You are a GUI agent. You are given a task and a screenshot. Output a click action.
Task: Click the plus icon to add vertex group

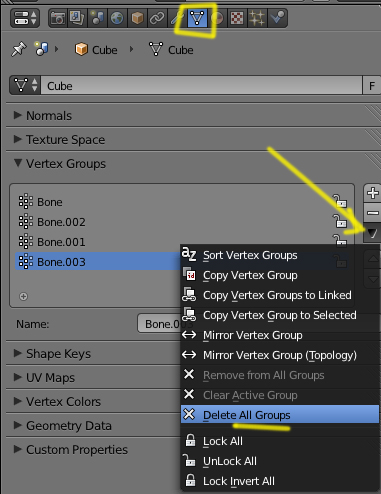(372, 193)
